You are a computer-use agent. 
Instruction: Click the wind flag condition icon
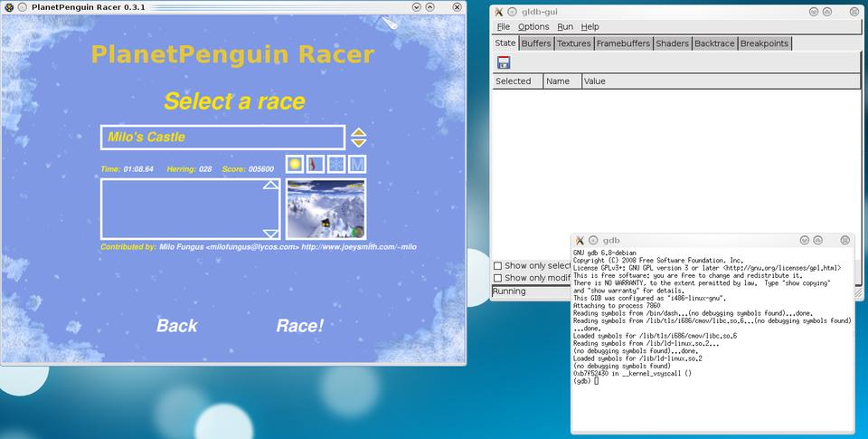tap(316, 164)
